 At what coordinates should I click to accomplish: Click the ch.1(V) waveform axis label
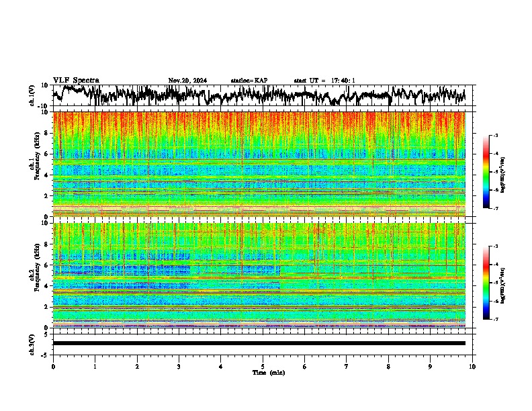pyautogui.click(x=32, y=95)
